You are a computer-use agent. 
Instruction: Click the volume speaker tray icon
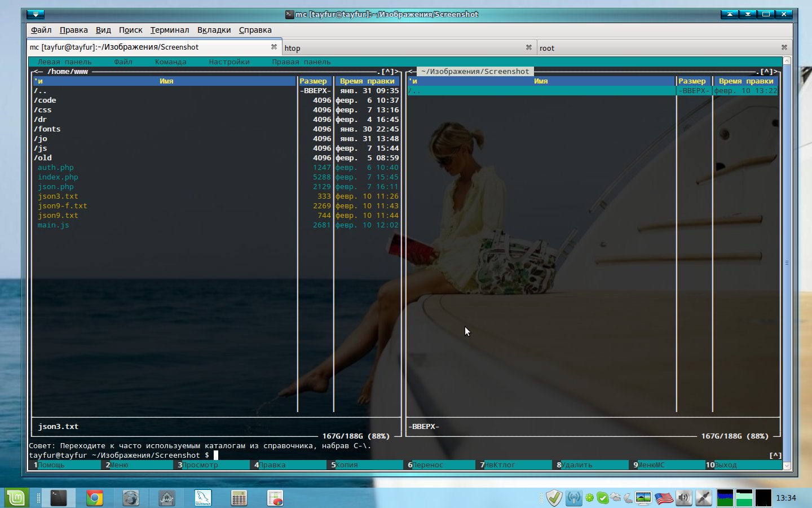[x=683, y=498]
